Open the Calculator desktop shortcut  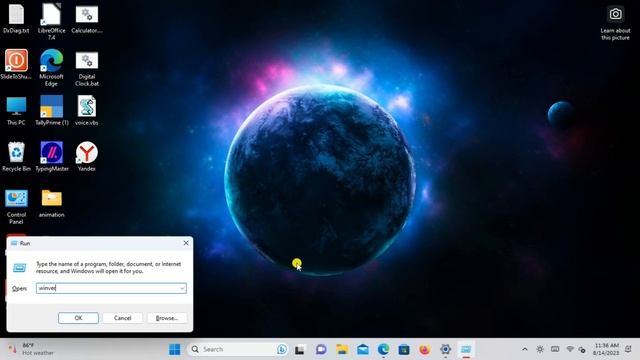pos(87,19)
